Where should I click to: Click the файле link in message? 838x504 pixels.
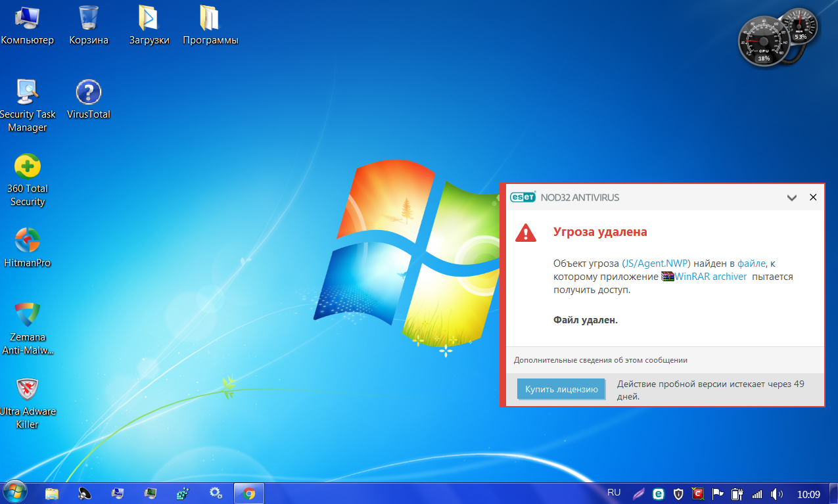pyautogui.click(x=751, y=263)
